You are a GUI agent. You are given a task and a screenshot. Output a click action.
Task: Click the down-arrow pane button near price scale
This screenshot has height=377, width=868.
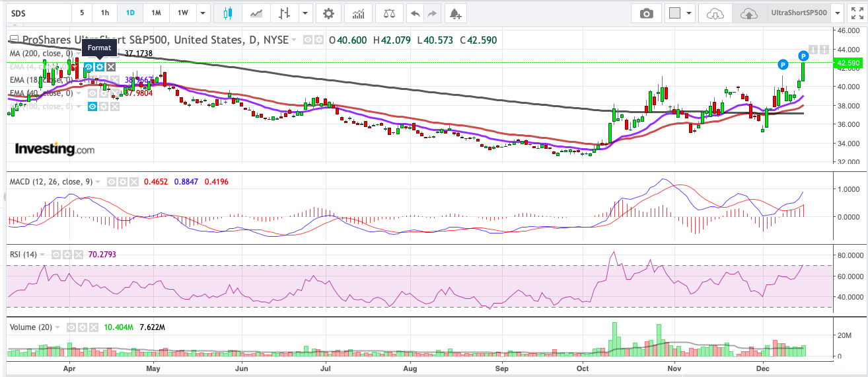(x=814, y=50)
